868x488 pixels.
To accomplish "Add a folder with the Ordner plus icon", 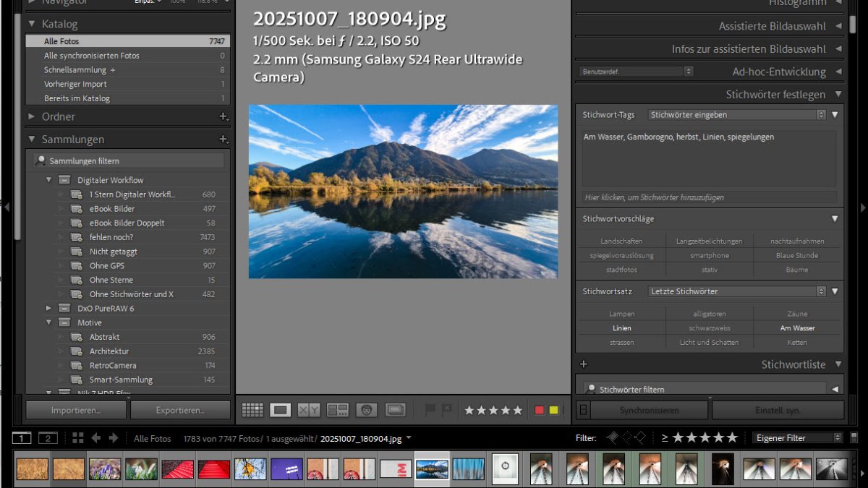I will [224, 116].
